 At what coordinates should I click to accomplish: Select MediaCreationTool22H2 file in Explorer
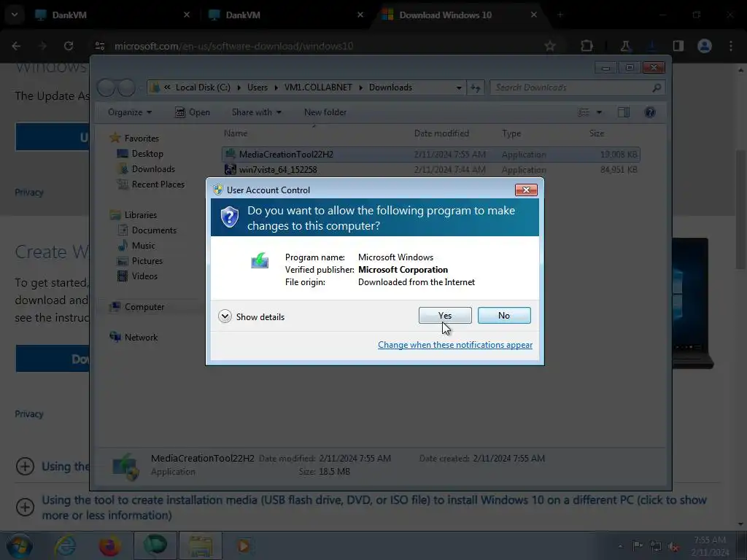430,155
